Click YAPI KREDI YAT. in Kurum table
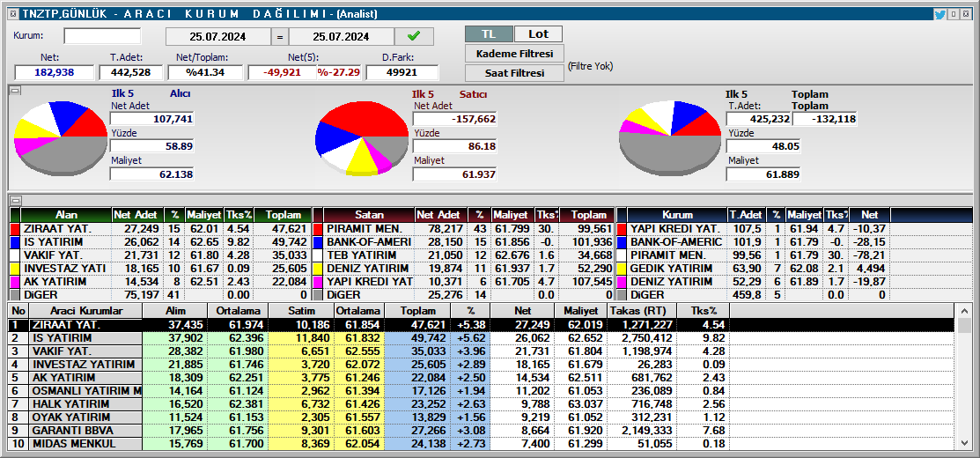This screenshot has height=458, width=980. [675, 229]
